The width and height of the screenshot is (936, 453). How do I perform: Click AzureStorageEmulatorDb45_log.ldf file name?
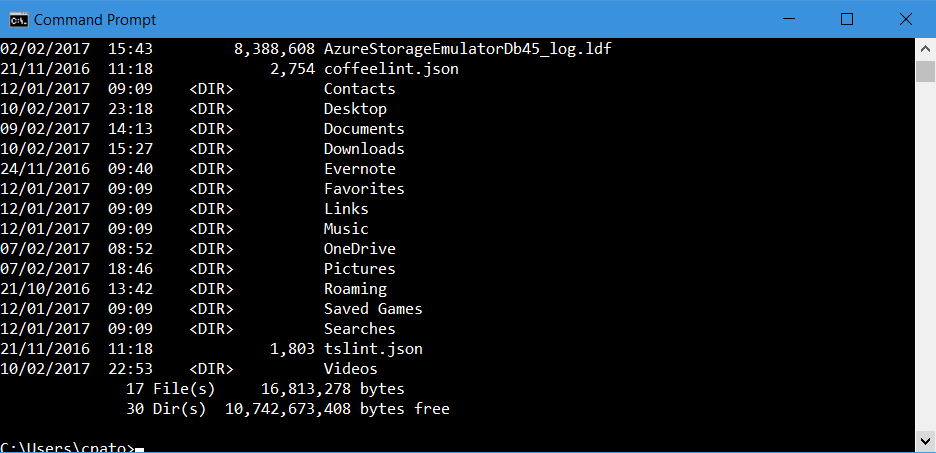pos(467,49)
